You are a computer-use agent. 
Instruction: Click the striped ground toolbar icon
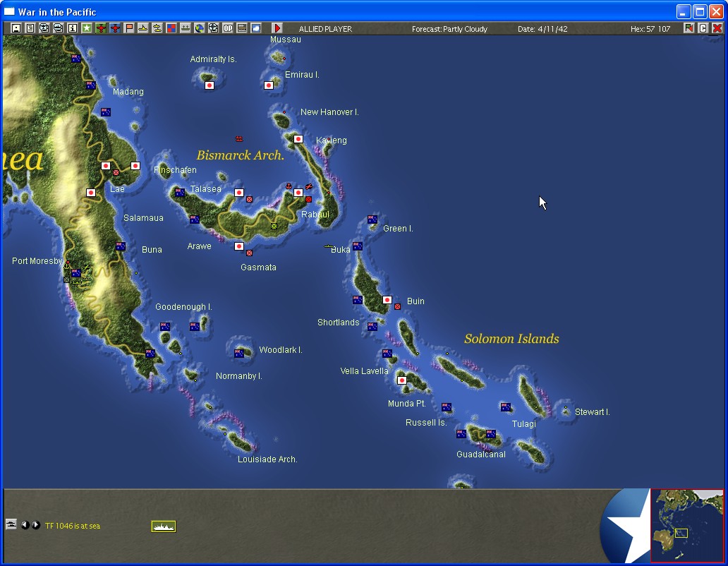pos(242,28)
